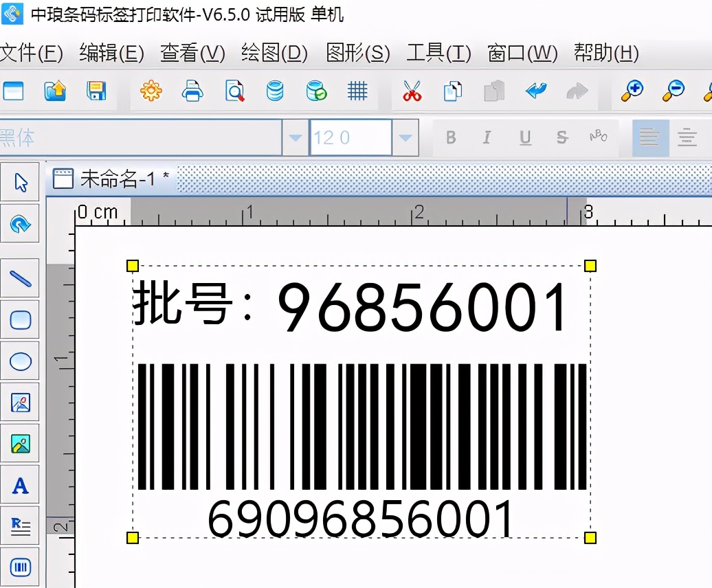The height and width of the screenshot is (588, 712).
Task: Click the grey redo arrow icon
Action: tap(577, 91)
